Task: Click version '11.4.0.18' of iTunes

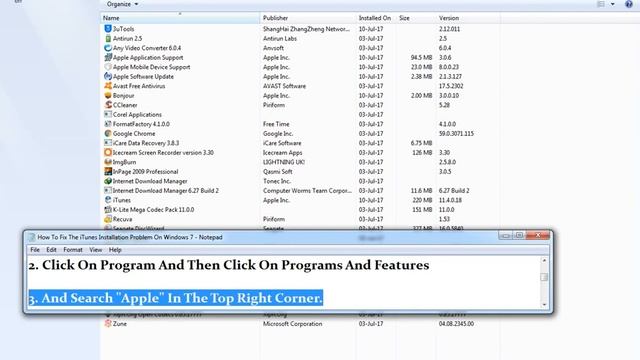Action: pos(450,200)
